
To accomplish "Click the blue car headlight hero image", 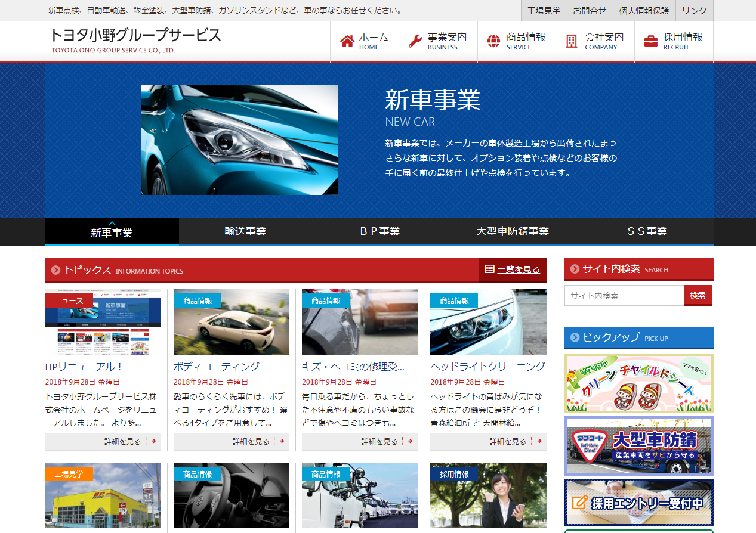I will 239,140.
